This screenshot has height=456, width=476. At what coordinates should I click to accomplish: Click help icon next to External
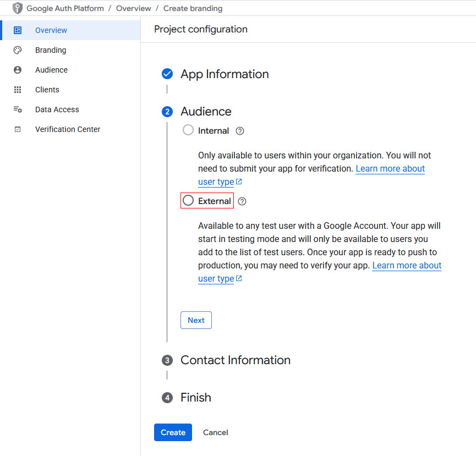coord(242,201)
